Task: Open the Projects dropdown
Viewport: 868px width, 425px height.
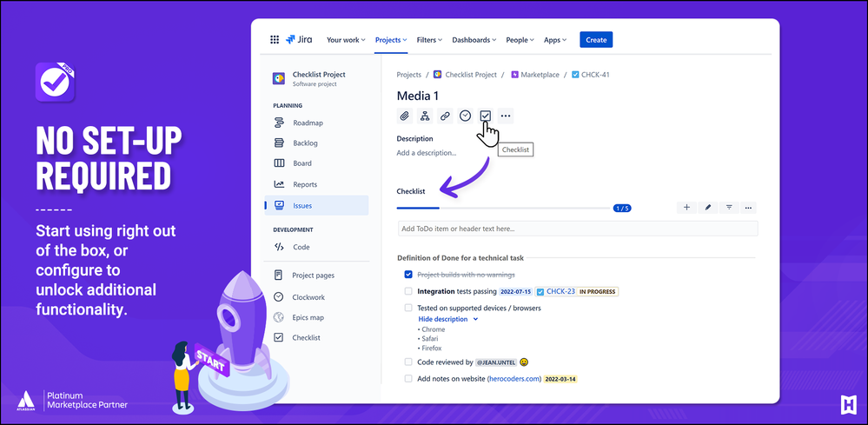Action: tap(391, 40)
